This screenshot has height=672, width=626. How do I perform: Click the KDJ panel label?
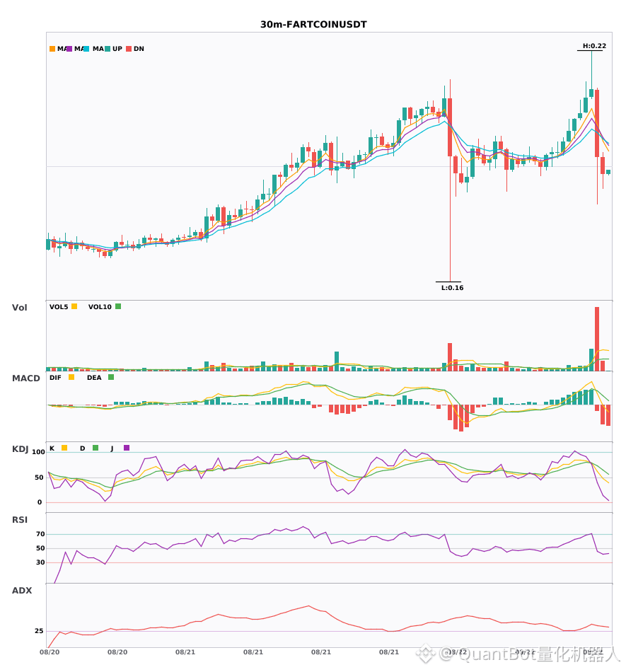[20, 449]
